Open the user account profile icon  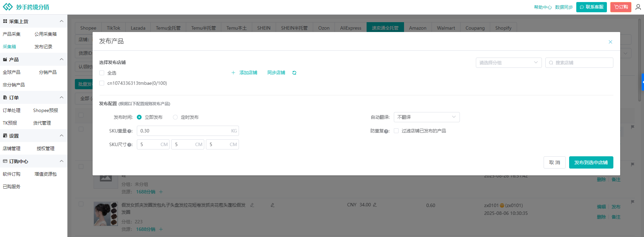638,7
